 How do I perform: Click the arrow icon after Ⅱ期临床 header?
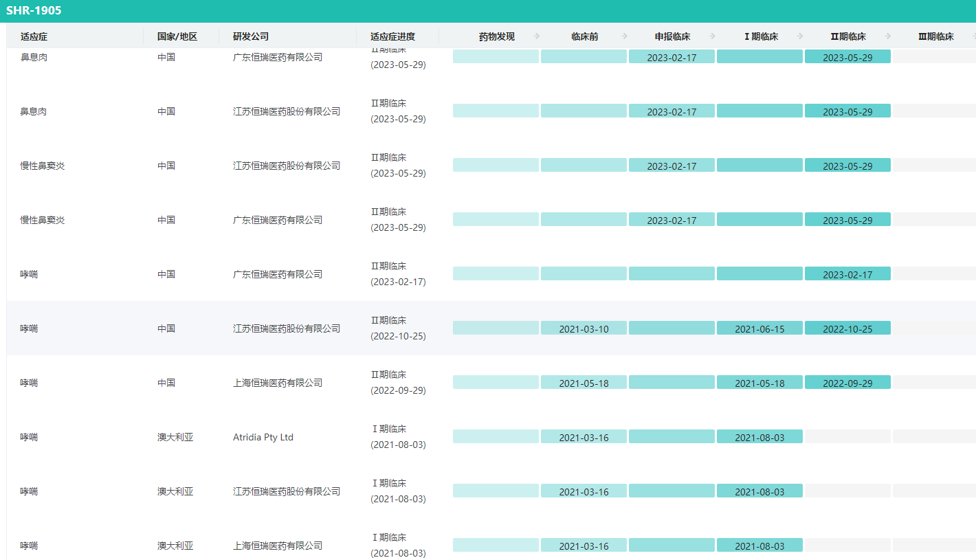888,36
